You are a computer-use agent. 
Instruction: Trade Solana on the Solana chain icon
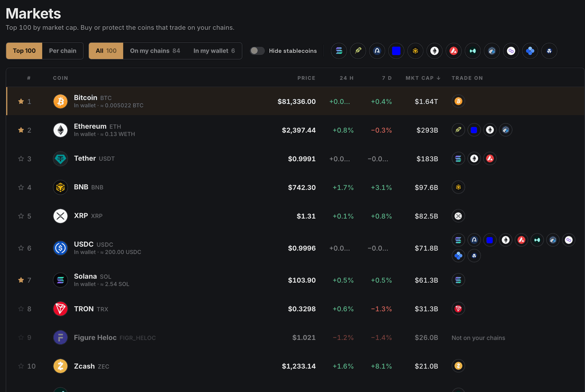tap(458, 280)
